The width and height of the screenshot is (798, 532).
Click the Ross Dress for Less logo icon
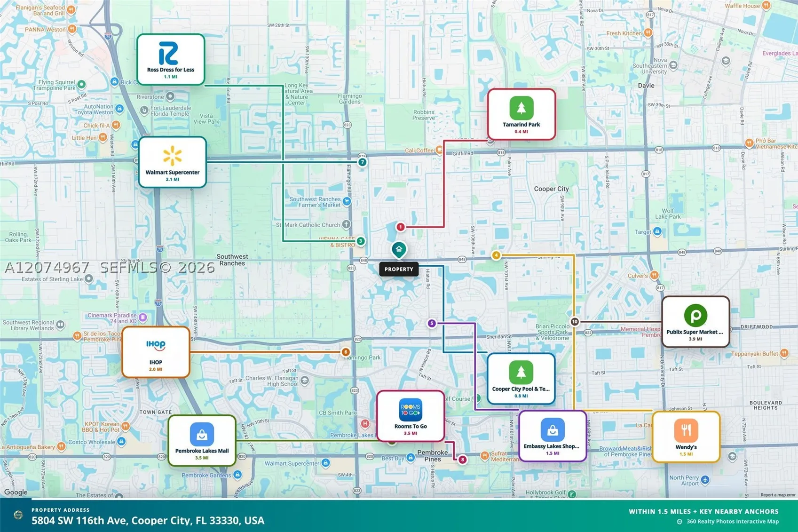168,53
